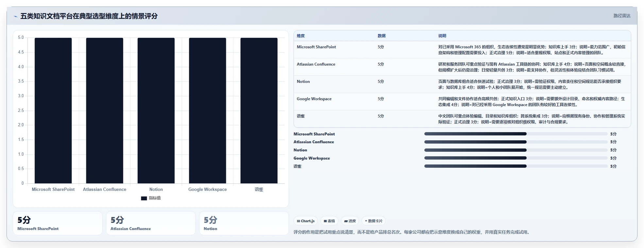644x248 pixels.
Task: Click the Chart.js tag chip
Action: 306,221
